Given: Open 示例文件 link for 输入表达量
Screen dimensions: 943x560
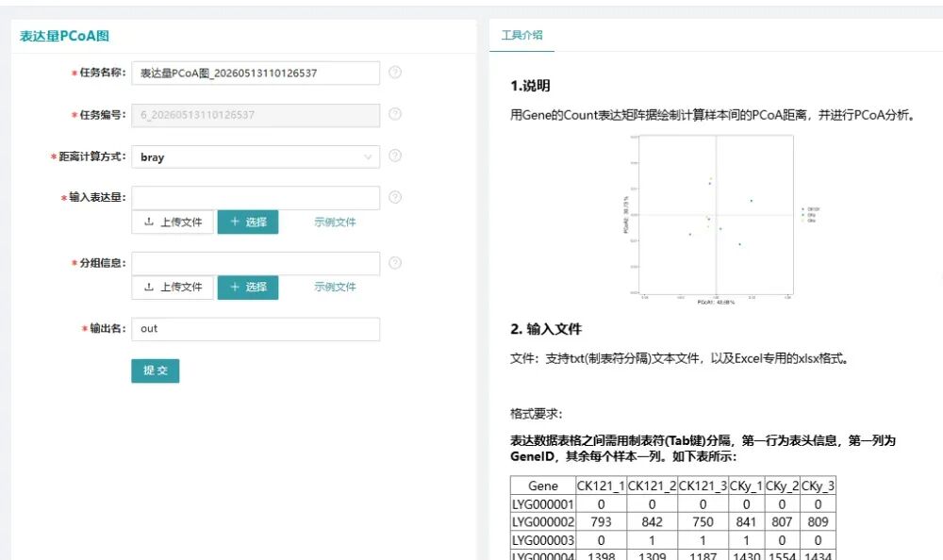Looking at the screenshot, I should 335,222.
